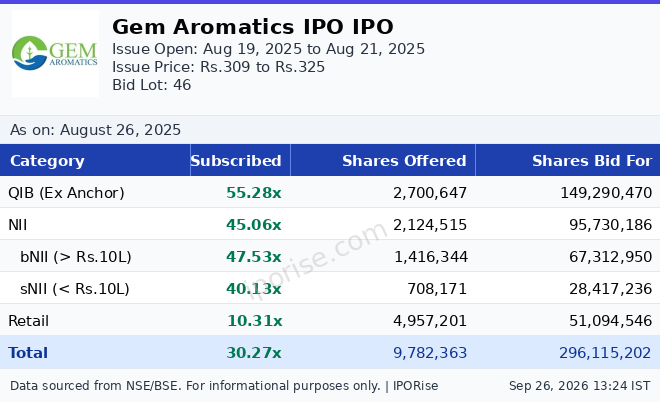
Task: Select the bNII (> Rs.10L) row label
Action: pos(76,257)
